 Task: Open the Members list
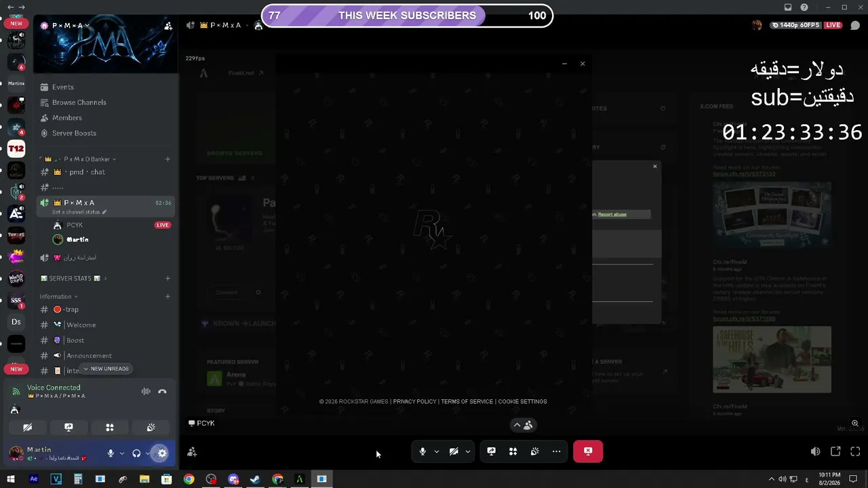point(105,118)
